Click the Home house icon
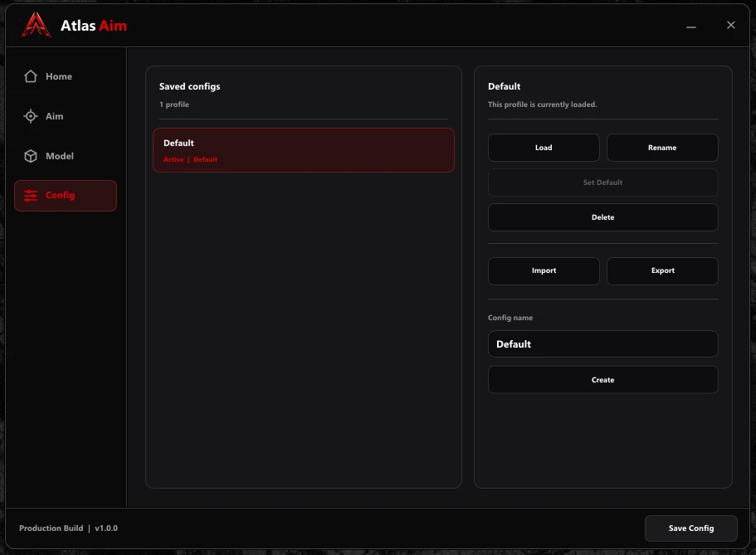 [31, 76]
